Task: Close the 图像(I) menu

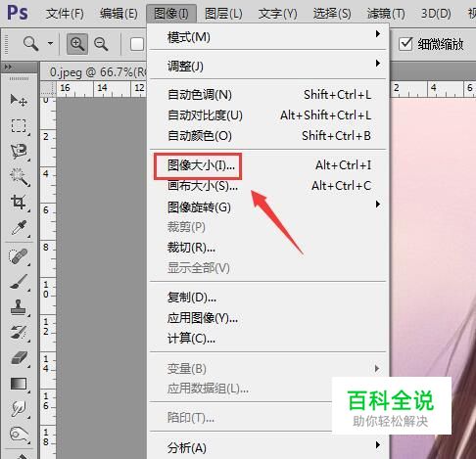Action: click(171, 14)
